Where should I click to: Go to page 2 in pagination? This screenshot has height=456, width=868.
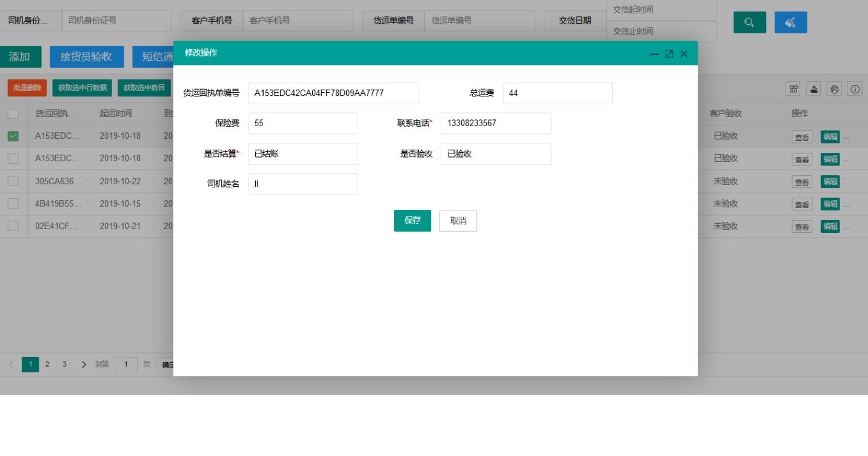click(47, 364)
